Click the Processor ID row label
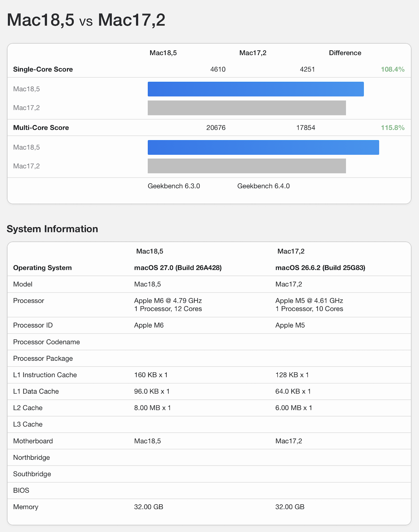This screenshot has width=419, height=532. pyautogui.click(x=33, y=325)
